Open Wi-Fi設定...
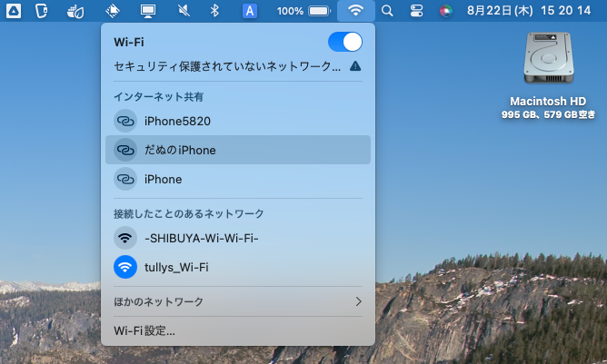 pos(144,330)
